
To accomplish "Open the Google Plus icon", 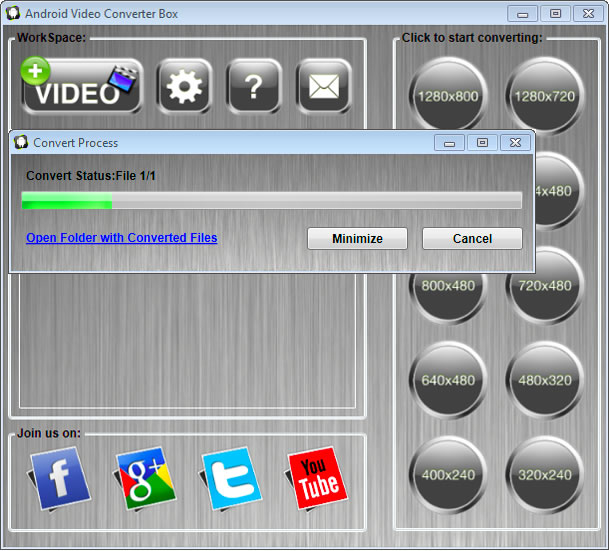I will point(144,478).
